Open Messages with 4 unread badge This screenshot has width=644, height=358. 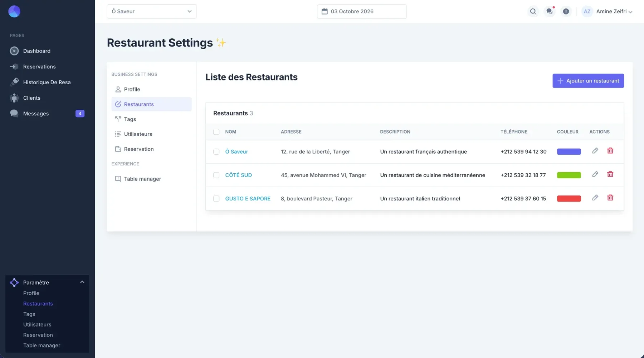(x=47, y=114)
